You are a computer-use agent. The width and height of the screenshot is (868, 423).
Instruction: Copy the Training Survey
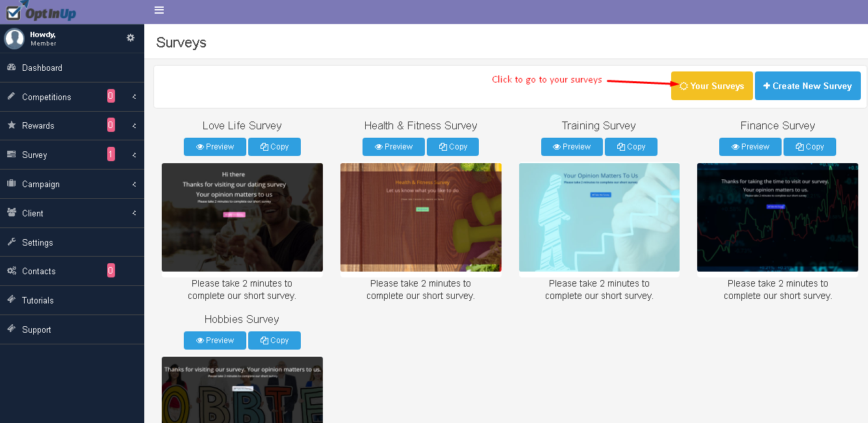click(631, 147)
